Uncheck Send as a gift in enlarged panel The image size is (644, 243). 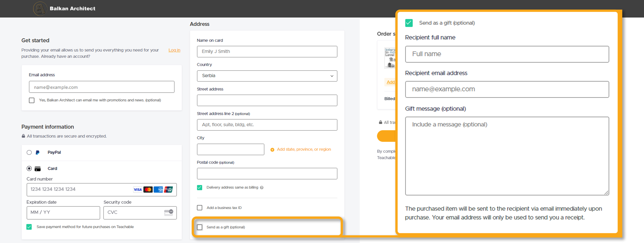[409, 23]
